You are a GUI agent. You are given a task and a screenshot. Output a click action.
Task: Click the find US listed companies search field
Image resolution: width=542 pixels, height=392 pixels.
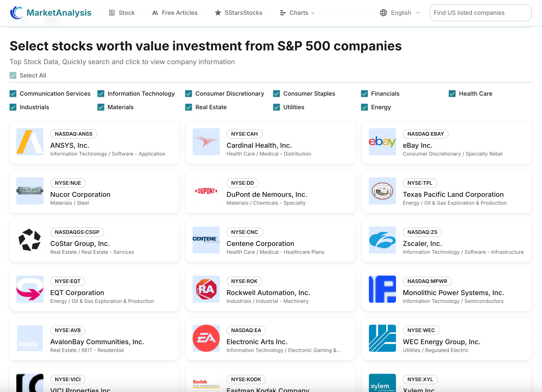pyautogui.click(x=481, y=13)
